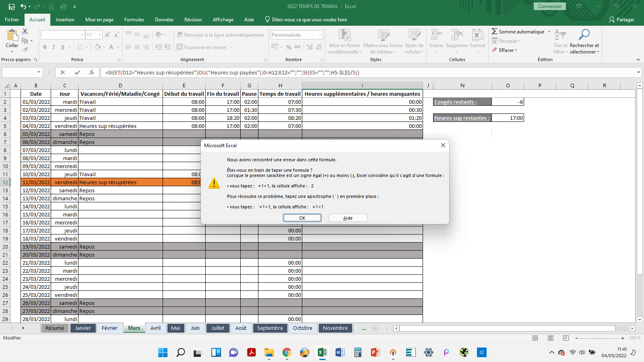Switch to the Avril sheet tab
The width and height of the screenshot is (644, 362).
tap(155, 328)
